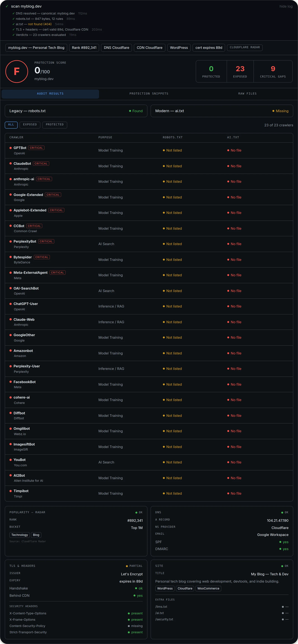Viewport: 298px width, 644px height.
Task: Click the CRITICAL badge beside ClaudeBot
Action: 41,163
